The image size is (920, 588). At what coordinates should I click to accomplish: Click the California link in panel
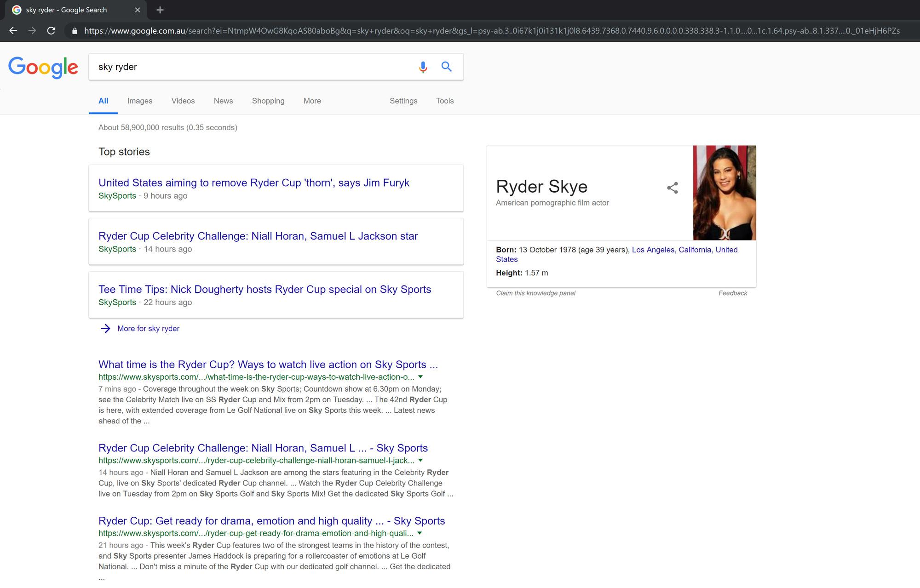point(695,250)
